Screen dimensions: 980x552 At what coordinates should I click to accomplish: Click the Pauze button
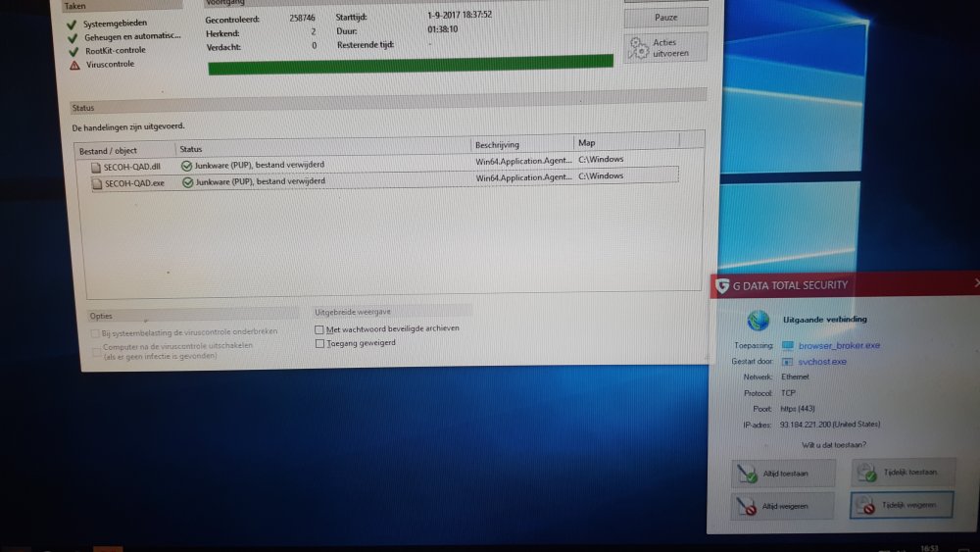[x=665, y=18]
